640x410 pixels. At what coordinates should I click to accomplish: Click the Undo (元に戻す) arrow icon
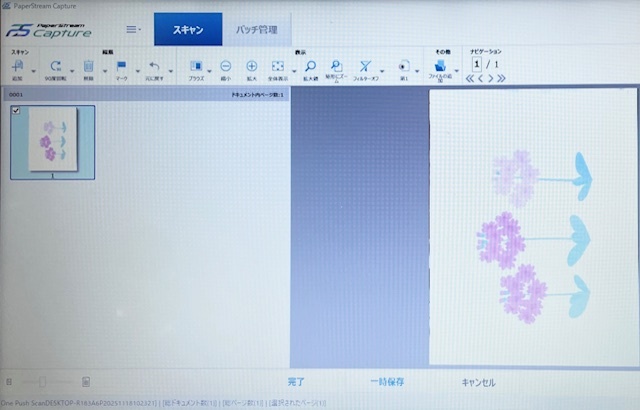[x=154, y=66]
